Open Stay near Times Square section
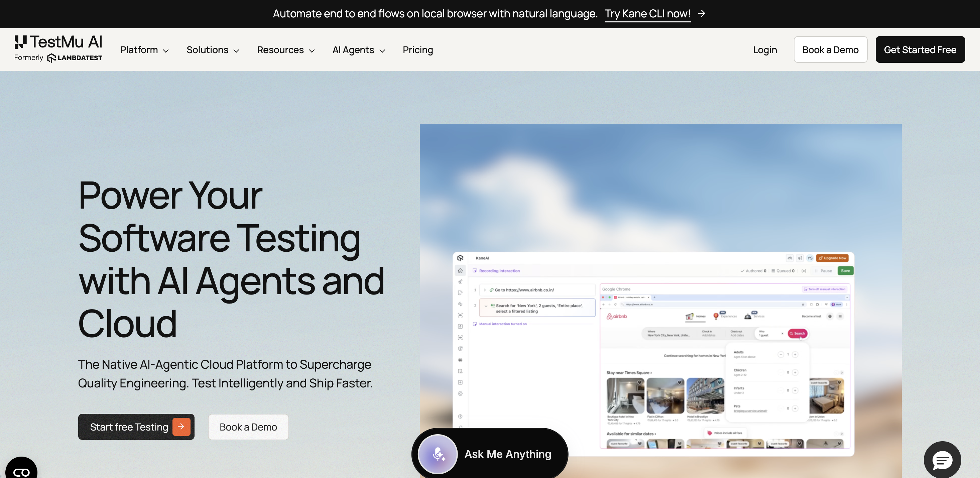 (629, 373)
